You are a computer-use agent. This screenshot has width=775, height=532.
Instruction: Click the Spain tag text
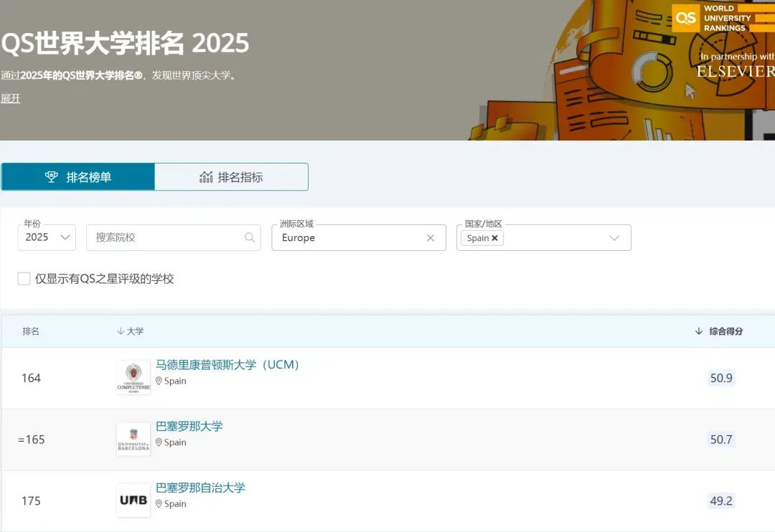(x=478, y=238)
